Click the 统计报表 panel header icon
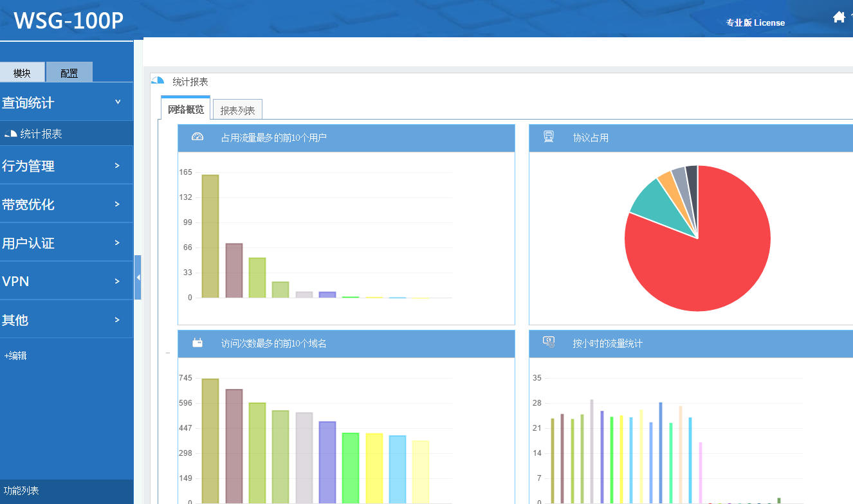This screenshot has height=504, width=853. click(158, 81)
